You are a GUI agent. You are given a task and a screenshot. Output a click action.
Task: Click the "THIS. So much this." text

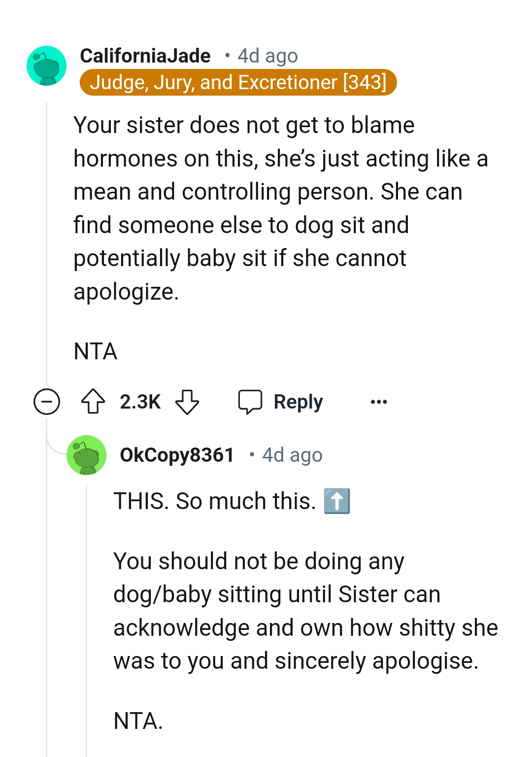(x=214, y=501)
